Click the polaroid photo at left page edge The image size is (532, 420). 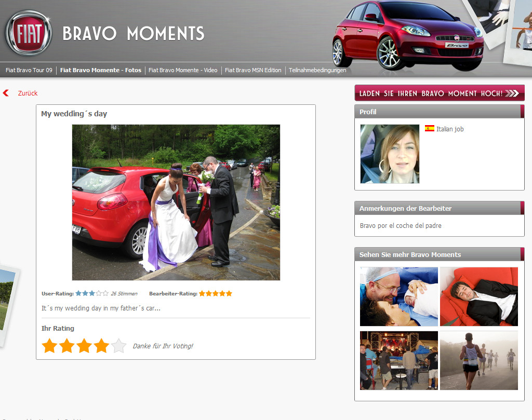pos(8,306)
